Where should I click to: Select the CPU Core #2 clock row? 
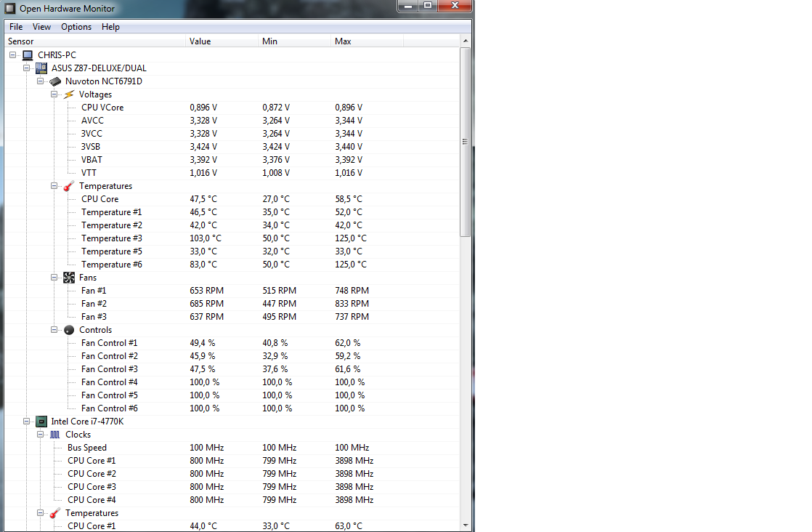click(232, 474)
